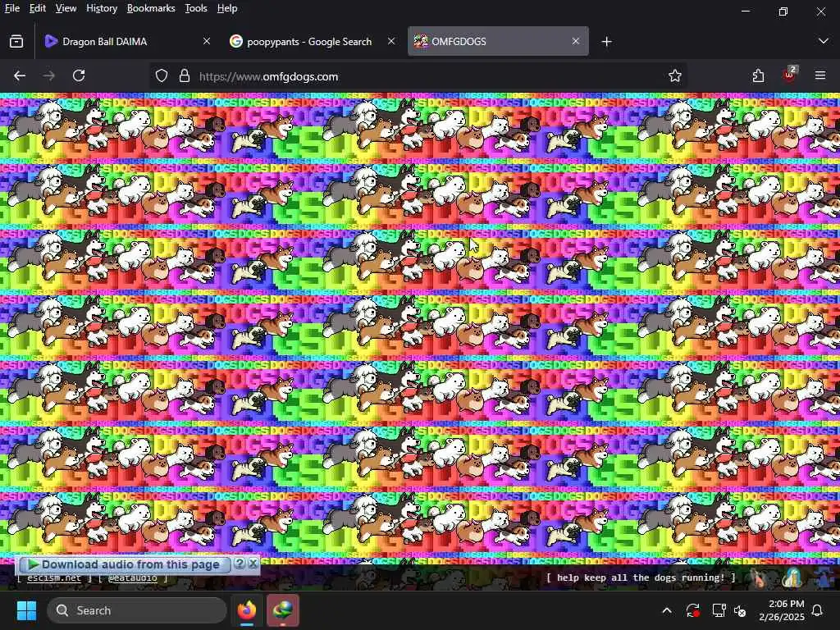
Task: Open Firefox View recent browsing button
Action: click(16, 41)
